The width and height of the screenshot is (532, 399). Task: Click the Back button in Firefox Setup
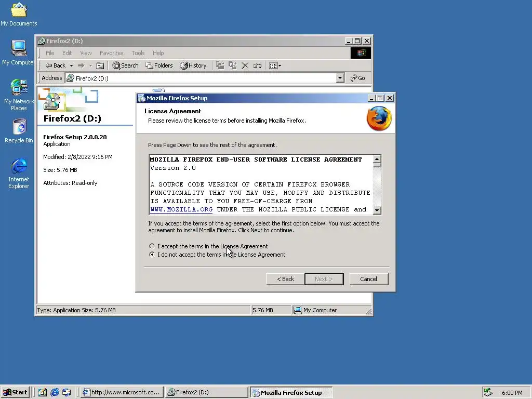tap(285, 279)
